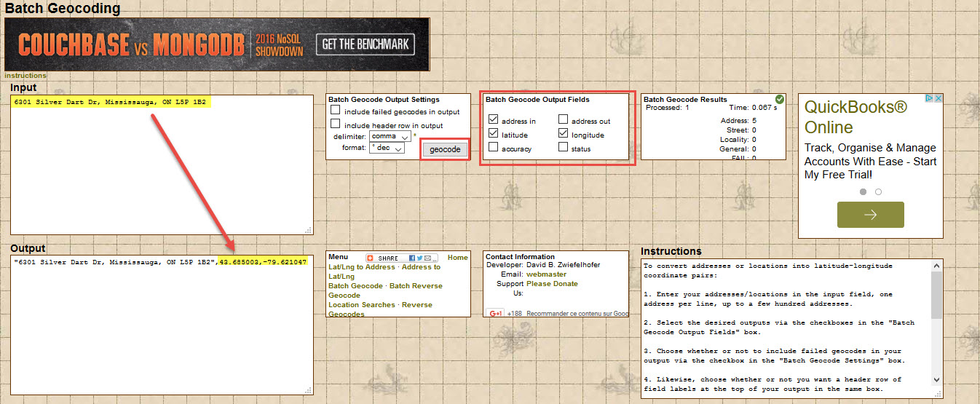Check the accuracy output field
The width and height of the screenshot is (980, 404).
(494, 148)
